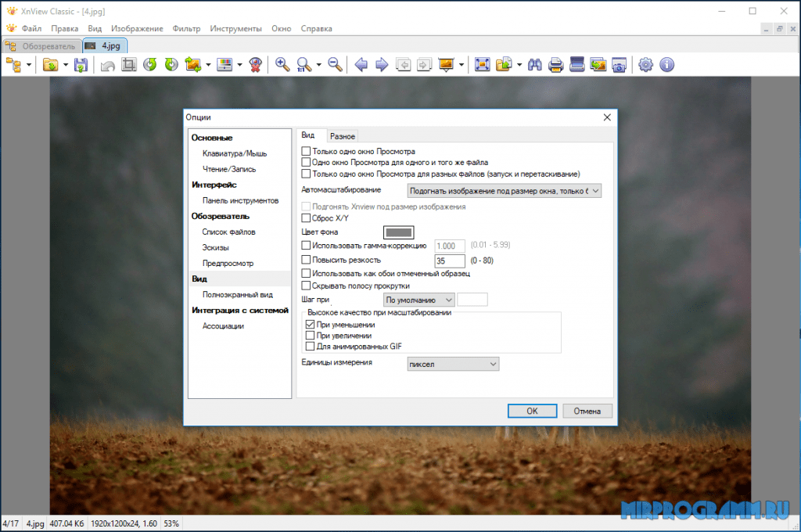Image resolution: width=801 pixels, height=532 pixels.
Task: Expand the 1:1 zoom dropdown arrow
Action: click(x=319, y=65)
